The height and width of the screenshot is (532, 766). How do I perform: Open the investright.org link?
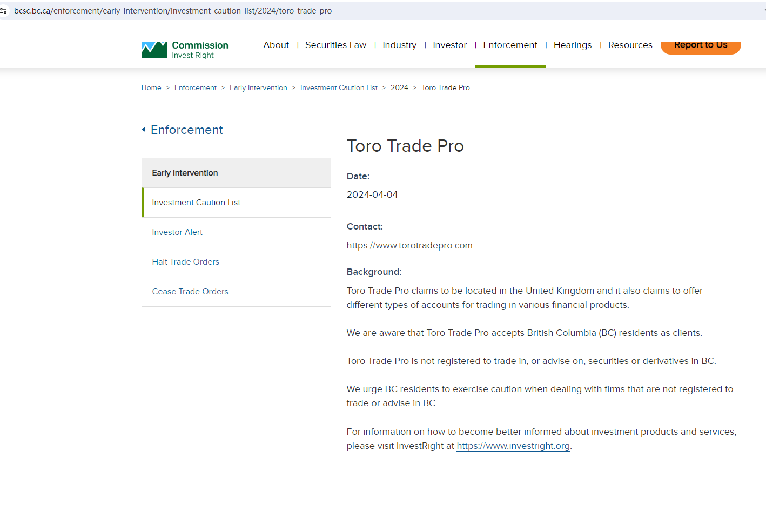pyautogui.click(x=513, y=446)
